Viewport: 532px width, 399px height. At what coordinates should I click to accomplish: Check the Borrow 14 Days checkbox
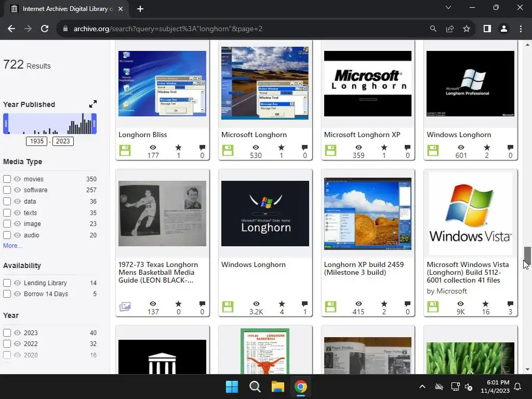click(7, 294)
